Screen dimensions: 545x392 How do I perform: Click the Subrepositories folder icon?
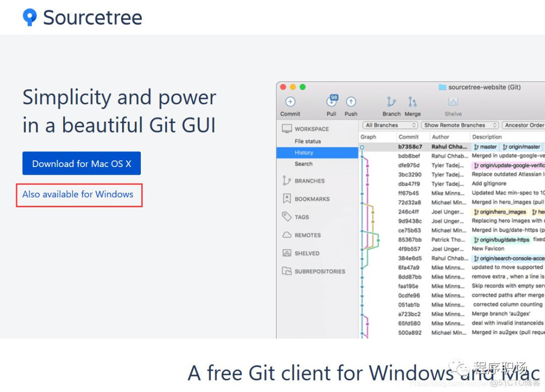pos(287,271)
